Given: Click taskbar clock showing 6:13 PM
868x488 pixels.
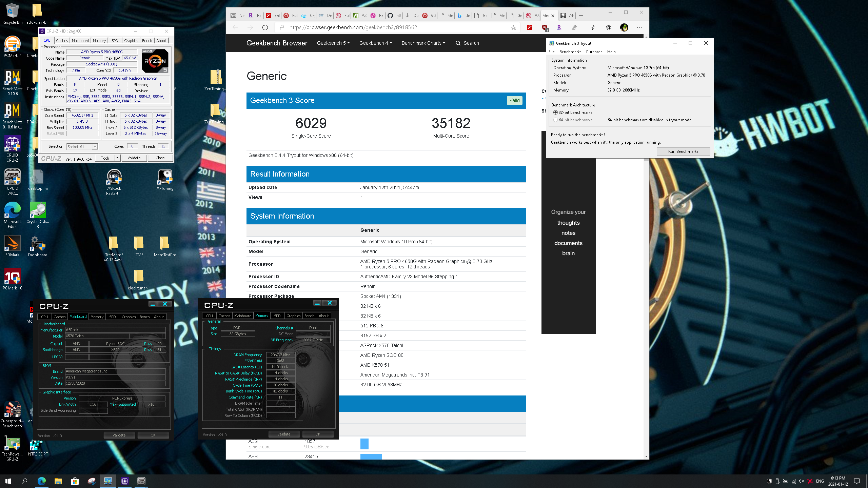Looking at the screenshot, I should click(837, 481).
